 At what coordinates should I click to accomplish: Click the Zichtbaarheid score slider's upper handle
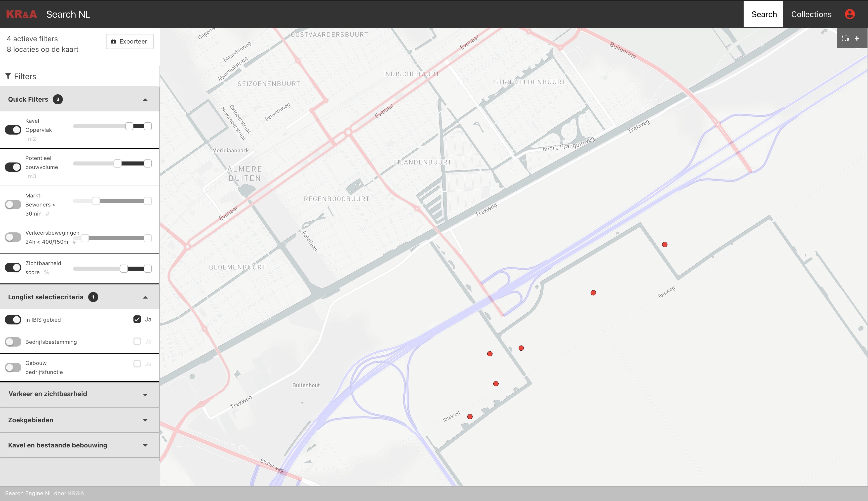[x=148, y=268]
